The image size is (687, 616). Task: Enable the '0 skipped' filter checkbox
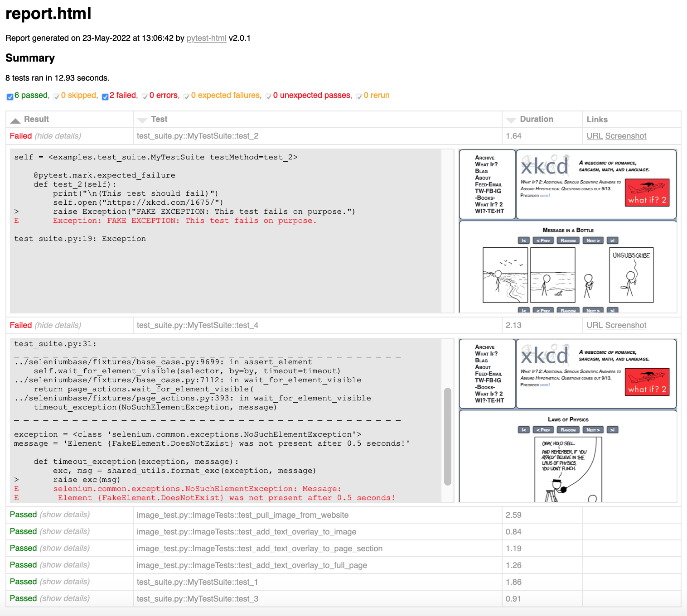pos(56,96)
